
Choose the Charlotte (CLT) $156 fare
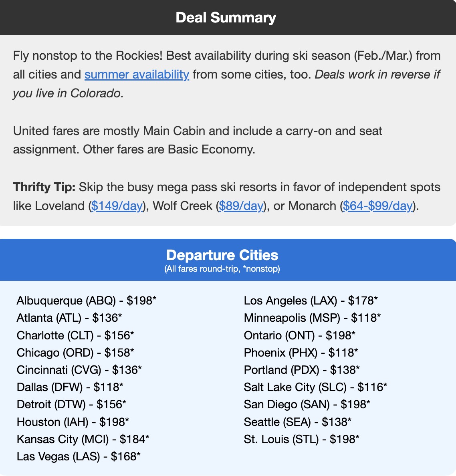click(75, 335)
